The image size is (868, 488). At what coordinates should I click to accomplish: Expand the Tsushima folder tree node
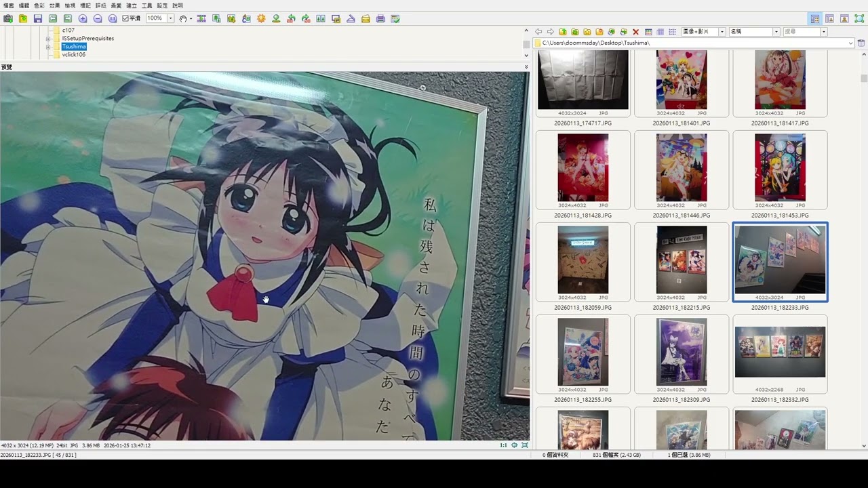pos(48,47)
